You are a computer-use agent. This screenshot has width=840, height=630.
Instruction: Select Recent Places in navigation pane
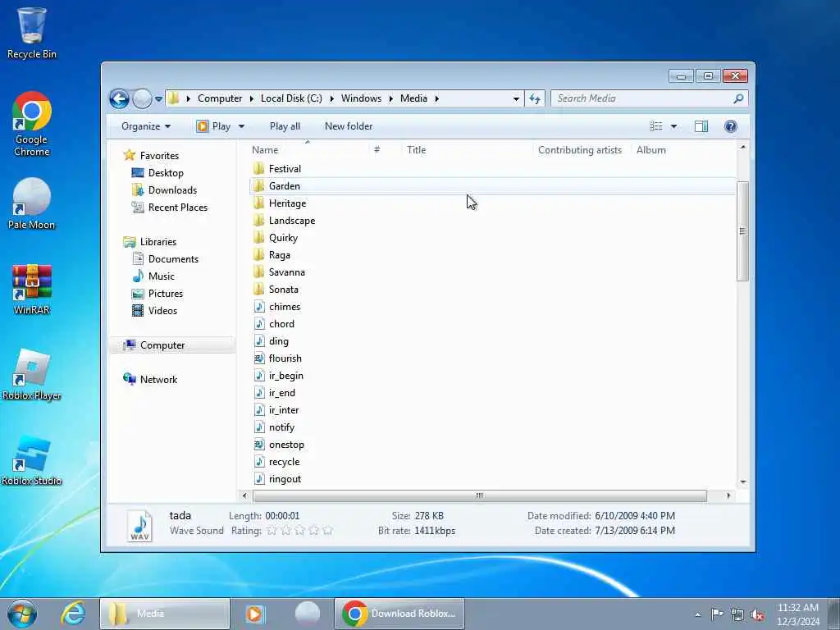[169, 208]
